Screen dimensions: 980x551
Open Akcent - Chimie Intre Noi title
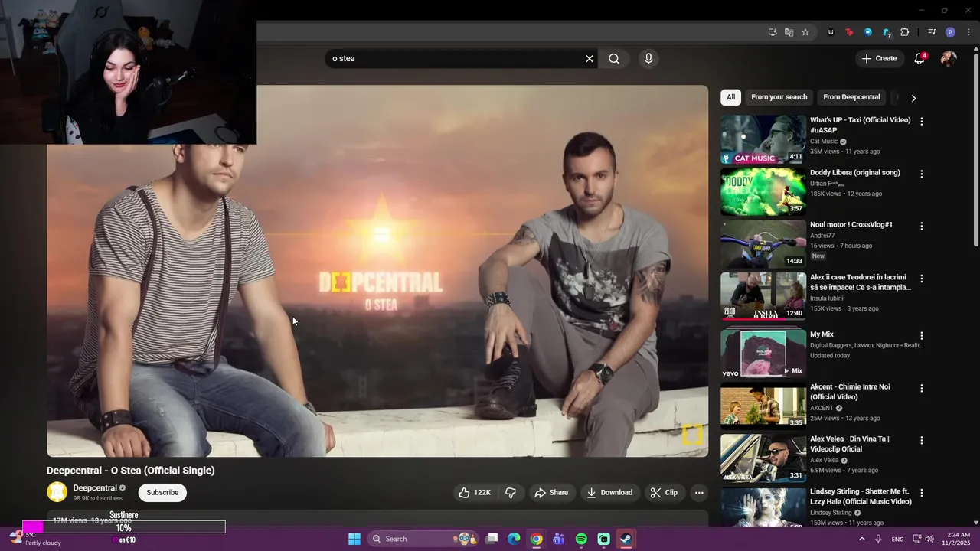tap(850, 392)
